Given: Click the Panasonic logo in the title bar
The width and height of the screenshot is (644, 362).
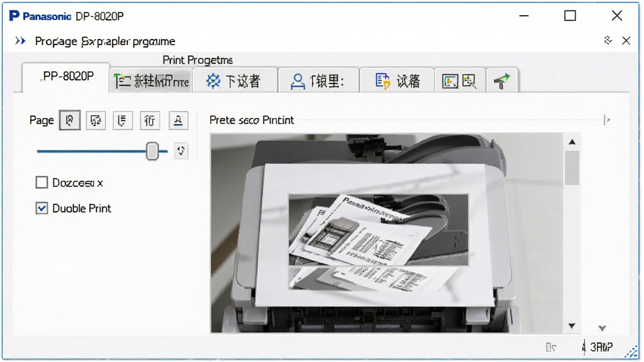Looking at the screenshot, I should [x=40, y=16].
